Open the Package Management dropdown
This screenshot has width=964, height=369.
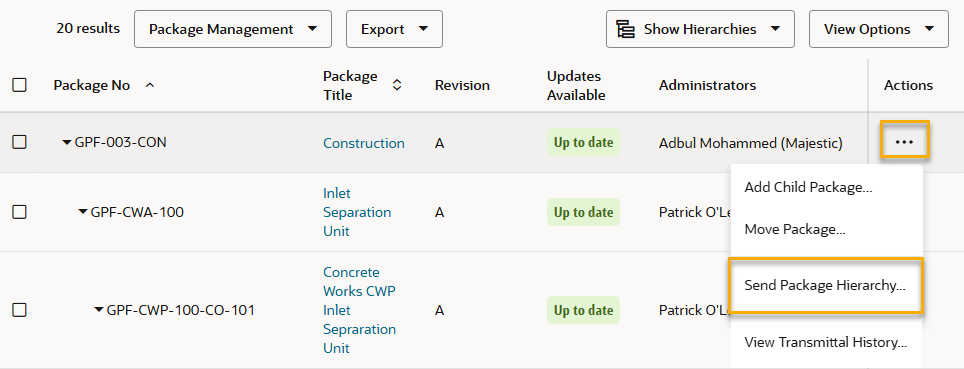[x=233, y=29]
